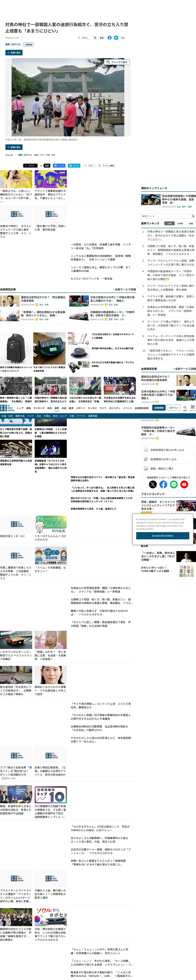Image resolution: width=196 pixels, height=980 pixels.
Task: Open 週間視聴率トップ10 thumbnail
Action: 51,794
